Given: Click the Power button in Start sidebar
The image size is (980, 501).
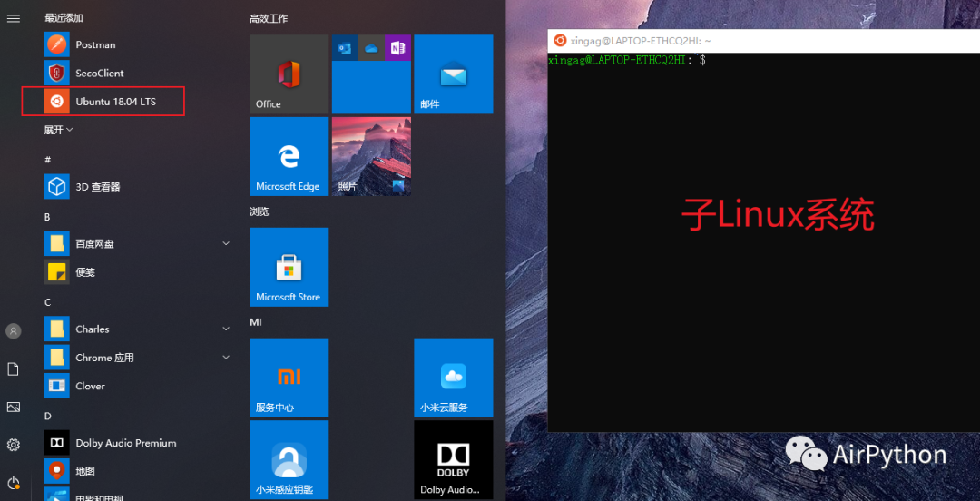Looking at the screenshot, I should [x=13, y=483].
